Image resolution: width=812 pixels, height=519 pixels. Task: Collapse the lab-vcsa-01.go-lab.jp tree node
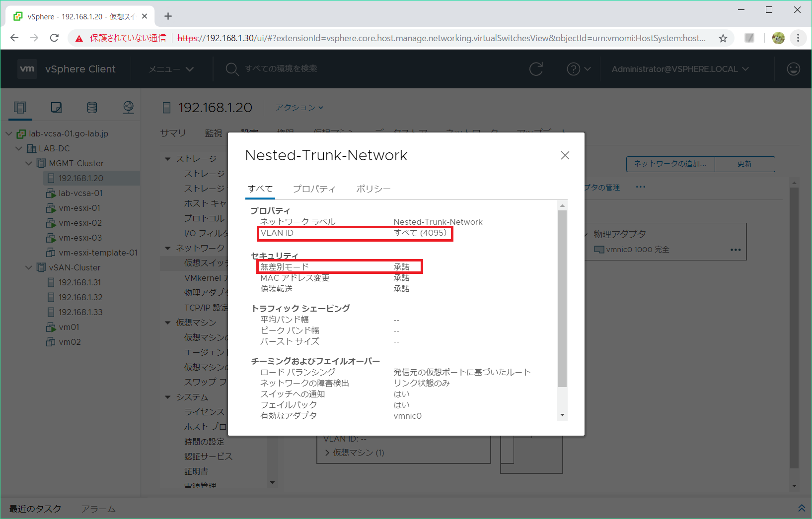[9, 133]
